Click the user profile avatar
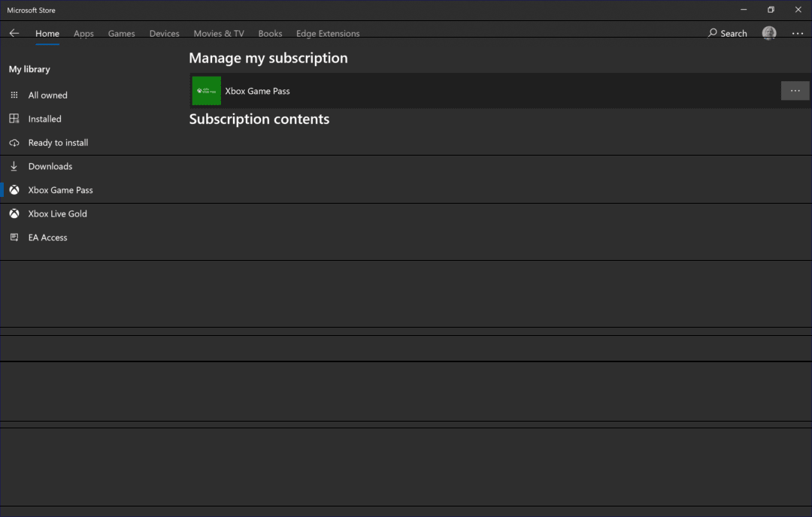812x517 pixels. [x=768, y=33]
